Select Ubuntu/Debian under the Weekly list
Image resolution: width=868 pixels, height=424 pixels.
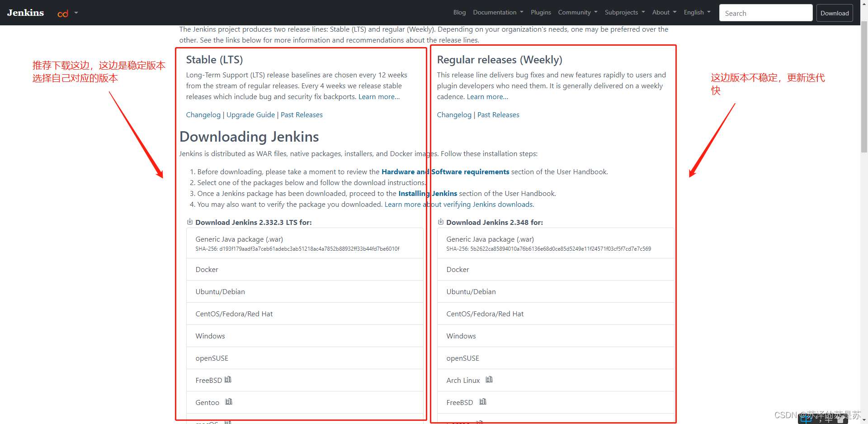coord(556,292)
